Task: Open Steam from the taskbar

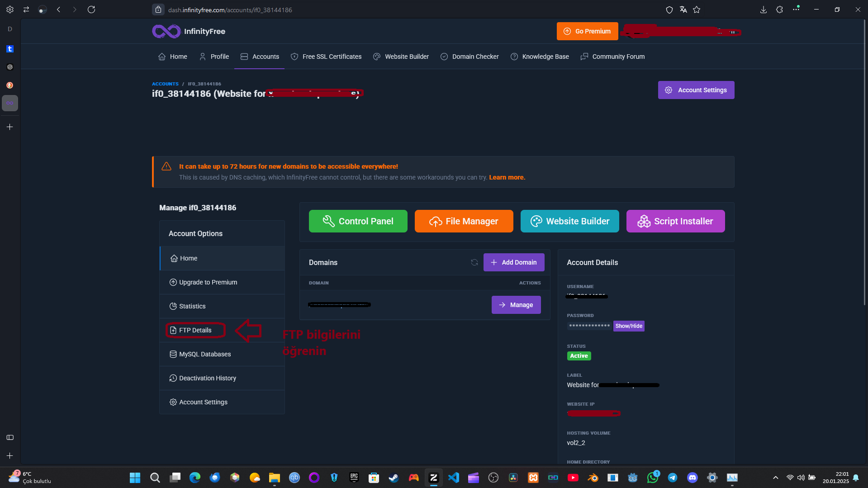Action: coord(394,478)
